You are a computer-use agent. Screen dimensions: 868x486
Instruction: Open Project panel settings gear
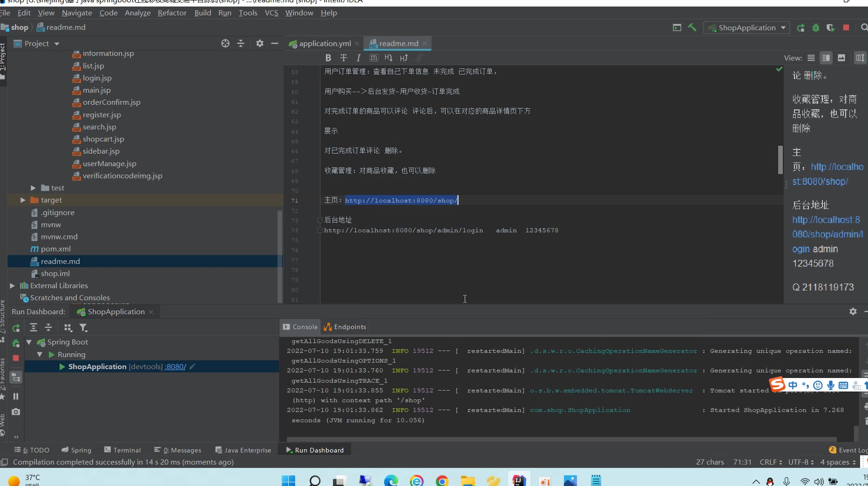coord(260,43)
